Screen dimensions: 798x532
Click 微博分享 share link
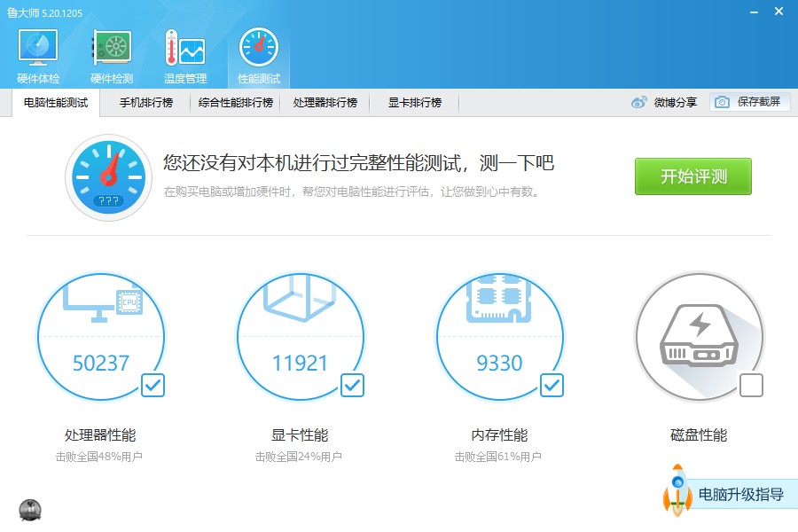(x=676, y=102)
